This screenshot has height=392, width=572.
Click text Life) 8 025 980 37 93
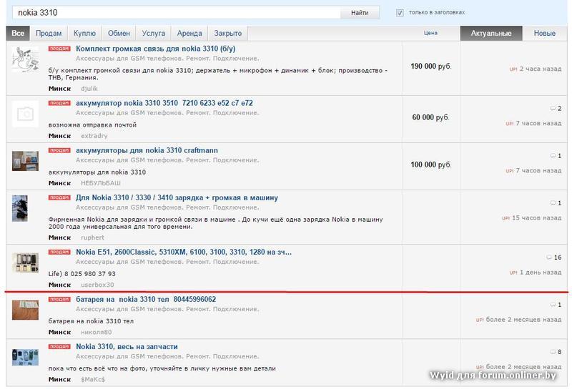(x=82, y=274)
